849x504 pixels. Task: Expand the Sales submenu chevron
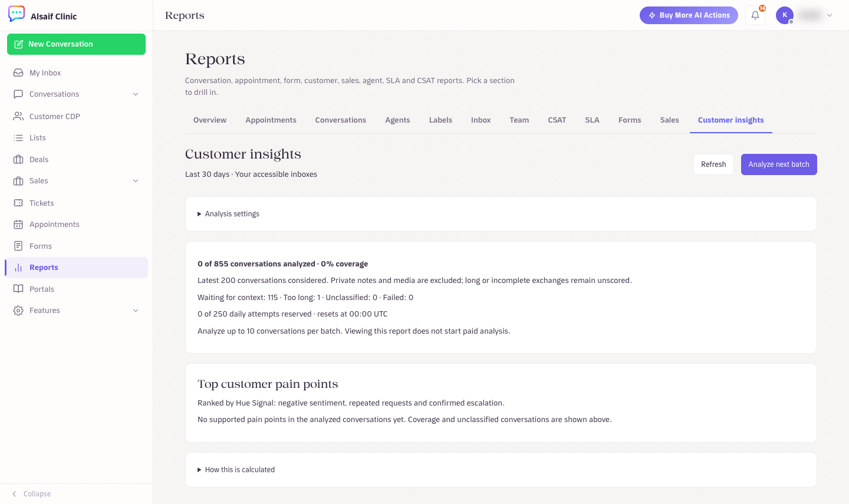136,181
